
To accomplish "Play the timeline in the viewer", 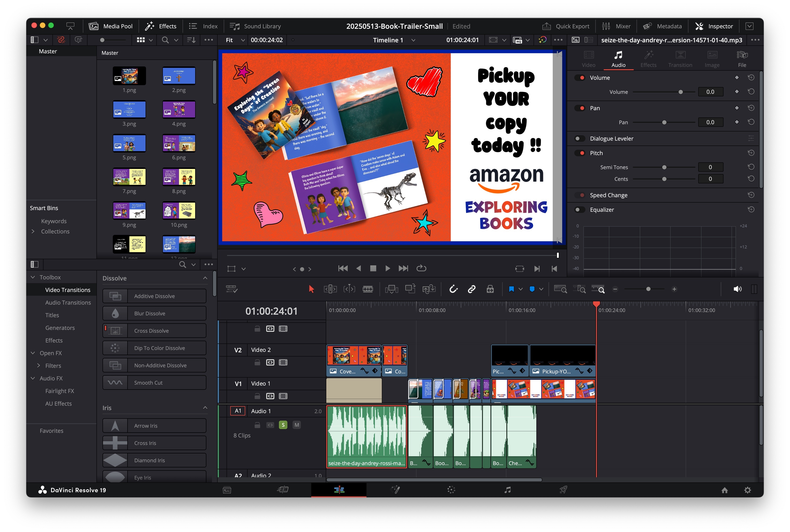I will tap(388, 268).
